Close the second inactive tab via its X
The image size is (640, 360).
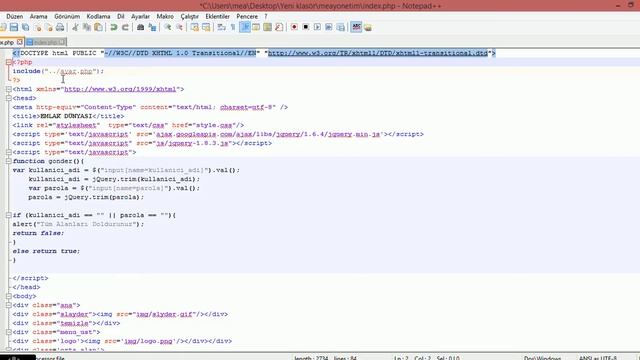pos(62,42)
